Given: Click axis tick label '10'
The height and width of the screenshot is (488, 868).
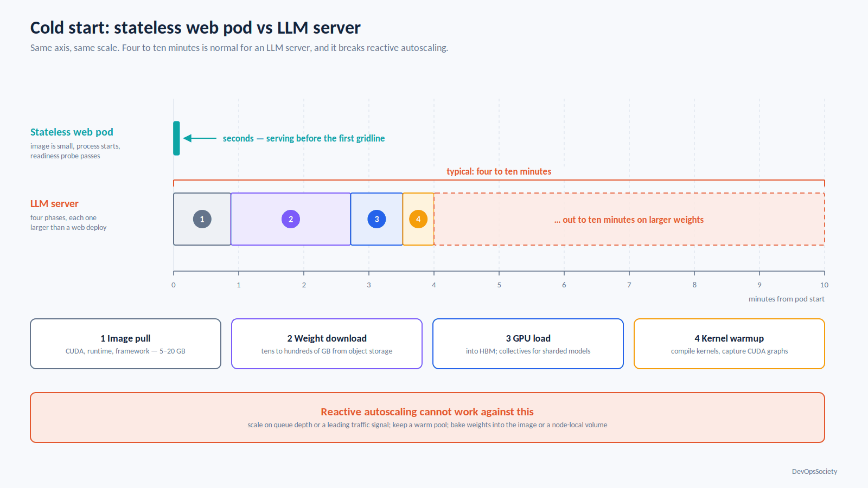Looking at the screenshot, I should 824,285.
